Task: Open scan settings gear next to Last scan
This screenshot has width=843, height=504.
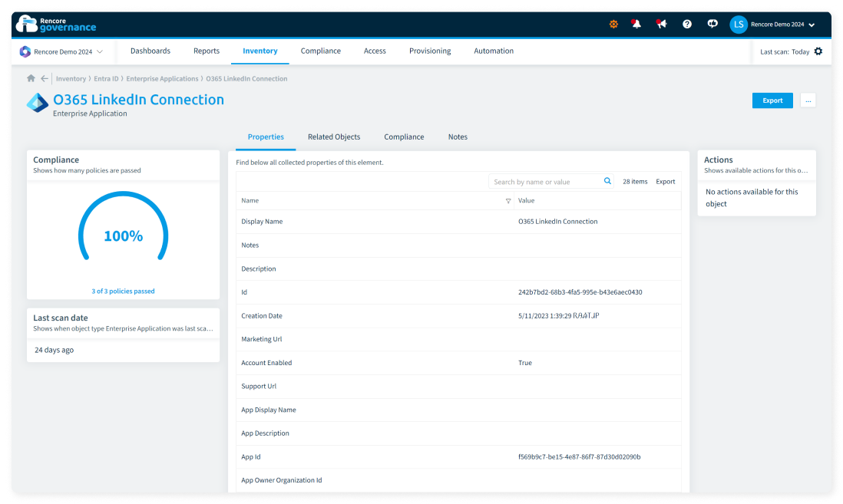Action: [818, 51]
